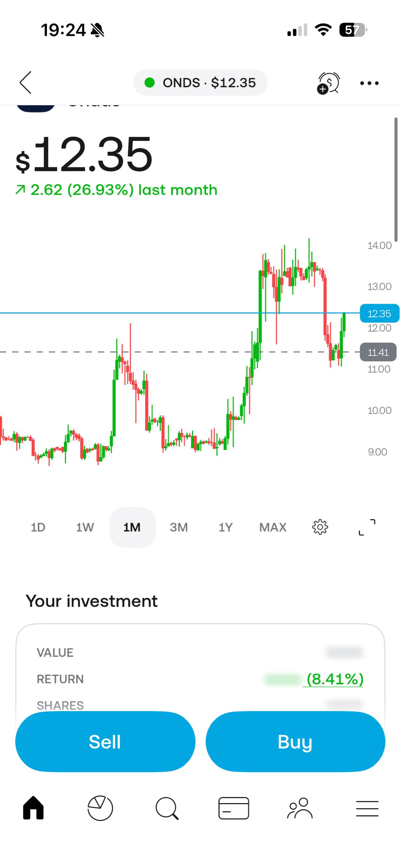
Task: Select the 1D chart range
Action: [x=38, y=527]
